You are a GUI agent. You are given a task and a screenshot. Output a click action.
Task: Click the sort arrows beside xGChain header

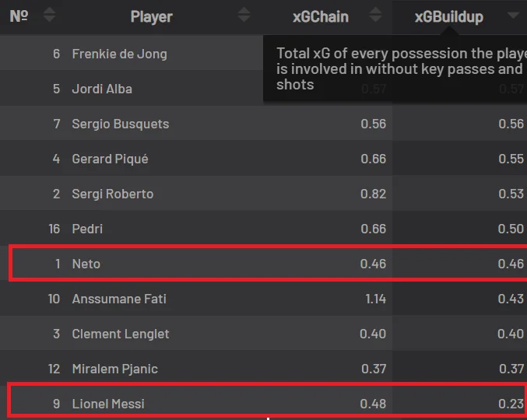[x=375, y=16]
